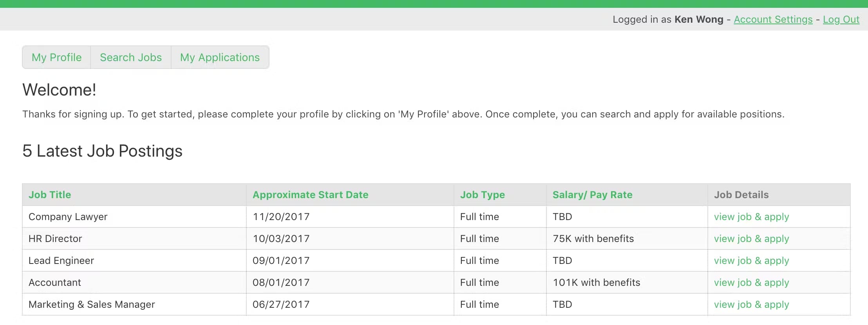Click the 75K with benefits salary cell
This screenshot has width=868, height=325.
pyautogui.click(x=593, y=239)
